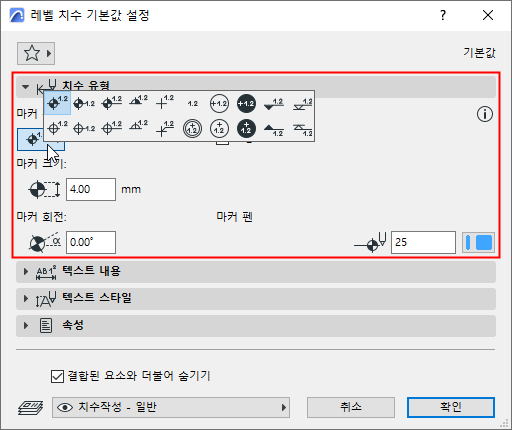
Task: Click the marker size 4.00 field
Action: pyautogui.click(x=91, y=189)
